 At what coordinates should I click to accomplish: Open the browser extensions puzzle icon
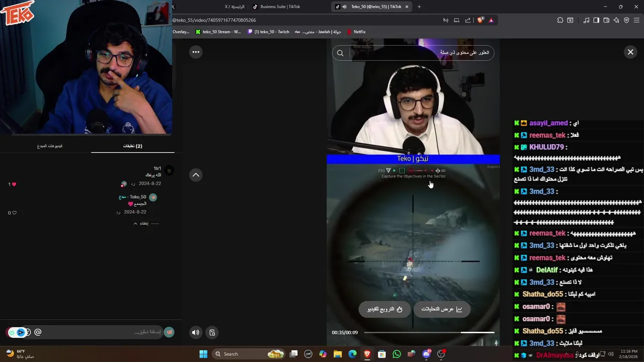560,20
